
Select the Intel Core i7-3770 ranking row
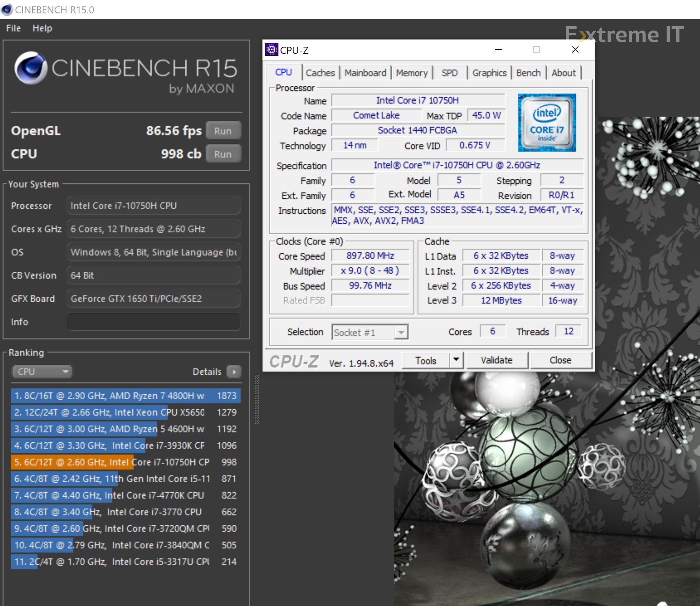click(x=126, y=512)
